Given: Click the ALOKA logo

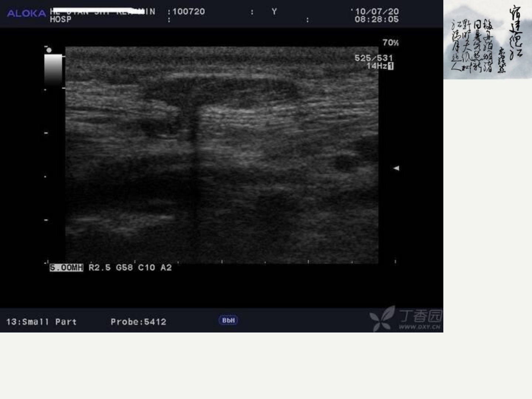Looking at the screenshot, I should (26, 14).
